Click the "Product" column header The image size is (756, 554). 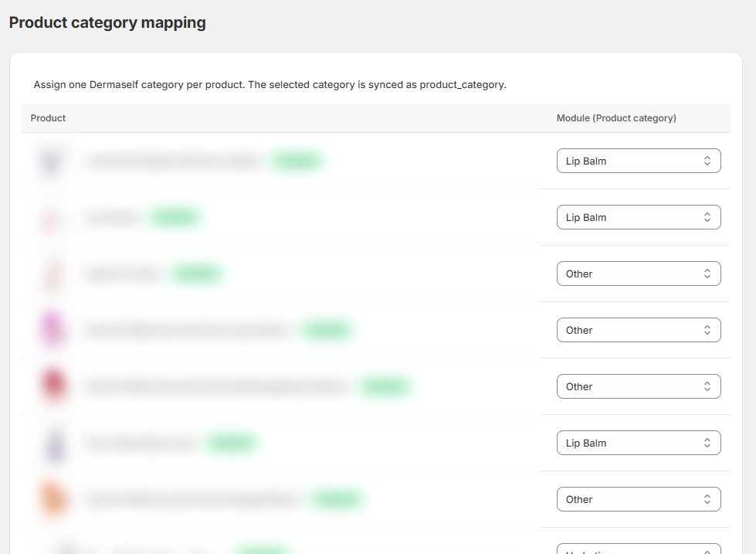[x=48, y=118]
